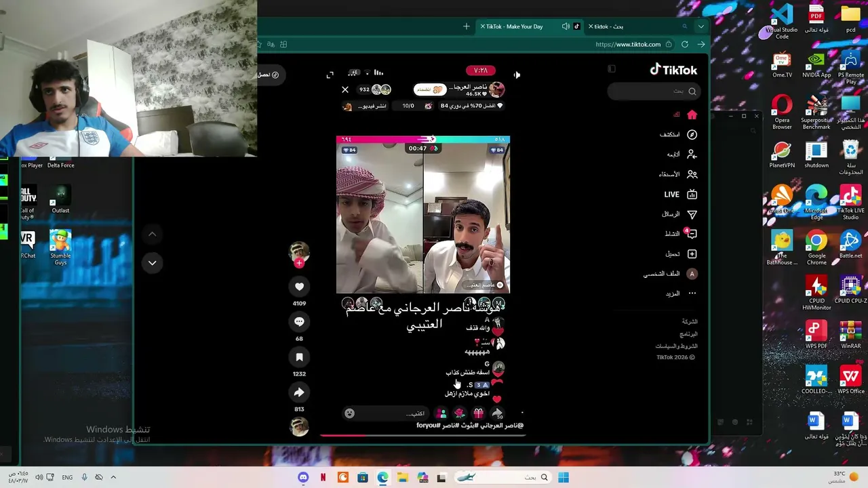868x488 pixels.
Task: Focus the TikTok search box
Action: 653,91
